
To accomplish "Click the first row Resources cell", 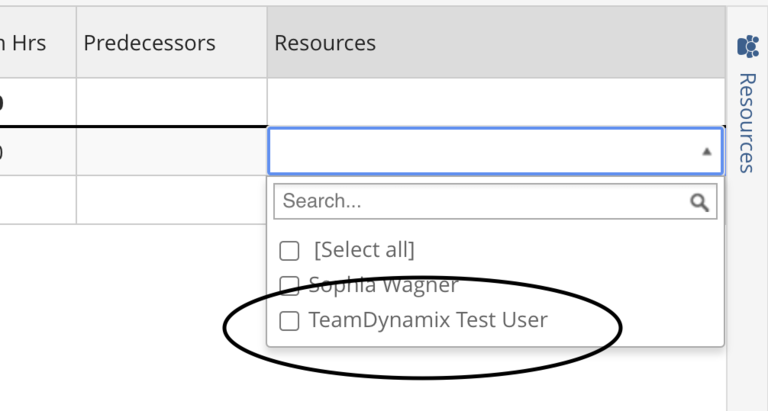I will [x=495, y=102].
